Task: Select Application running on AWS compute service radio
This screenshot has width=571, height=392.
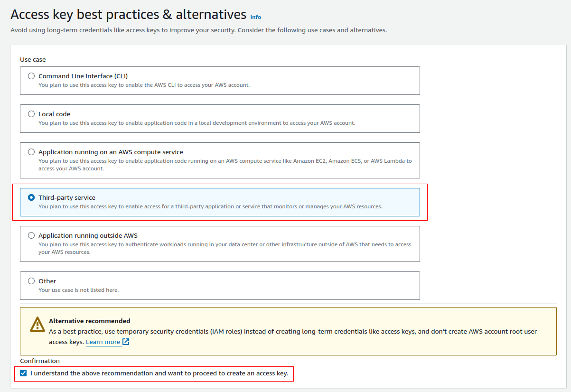Action: pos(31,152)
